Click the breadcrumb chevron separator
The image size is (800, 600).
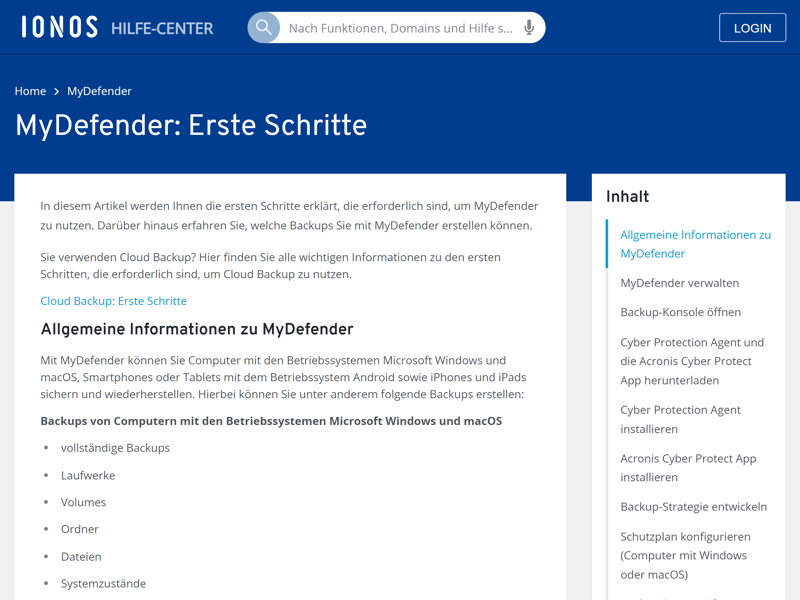click(x=57, y=91)
